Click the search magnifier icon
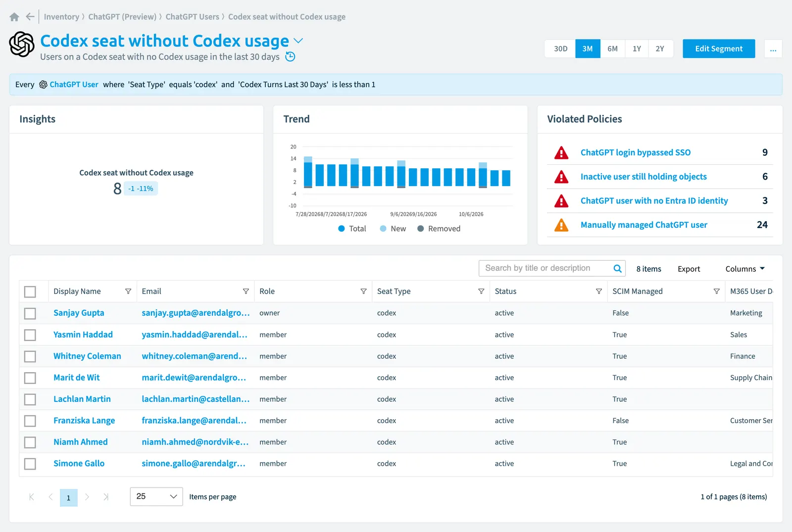 pos(617,268)
